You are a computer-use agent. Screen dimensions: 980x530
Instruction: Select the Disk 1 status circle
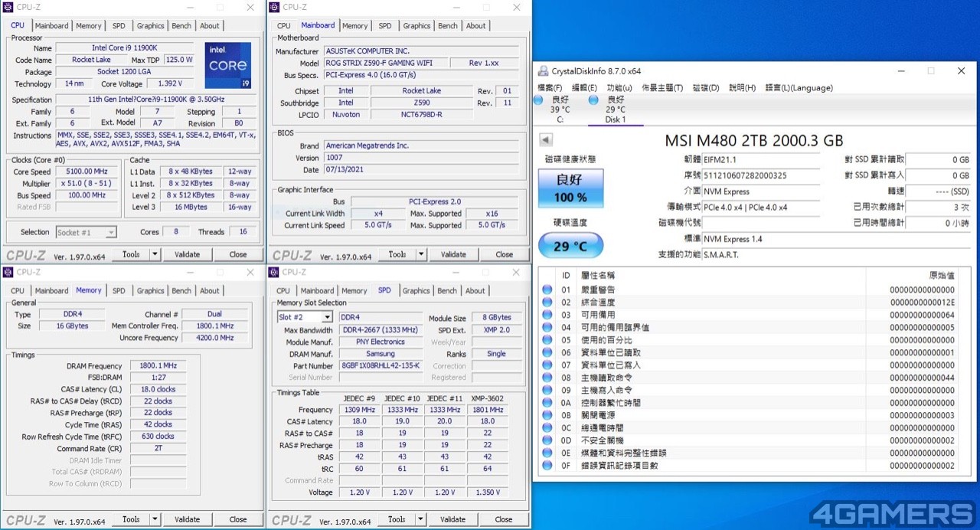pos(593,100)
